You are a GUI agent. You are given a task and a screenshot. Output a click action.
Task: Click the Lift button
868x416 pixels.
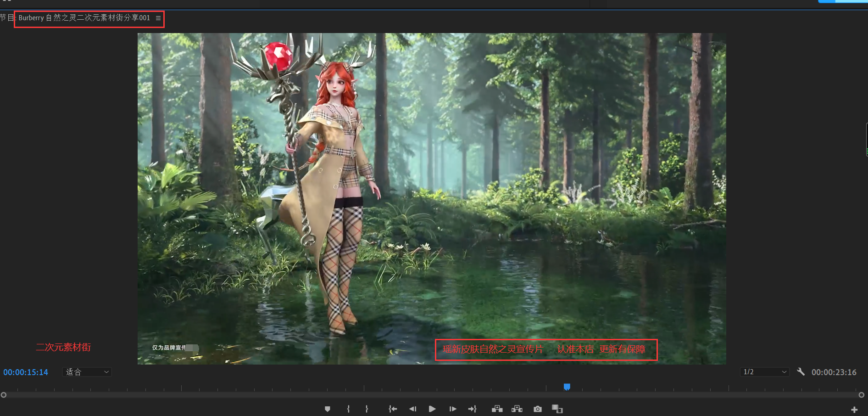tap(497, 409)
